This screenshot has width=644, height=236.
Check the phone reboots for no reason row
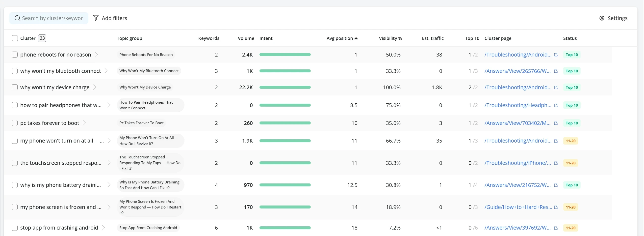15,55
